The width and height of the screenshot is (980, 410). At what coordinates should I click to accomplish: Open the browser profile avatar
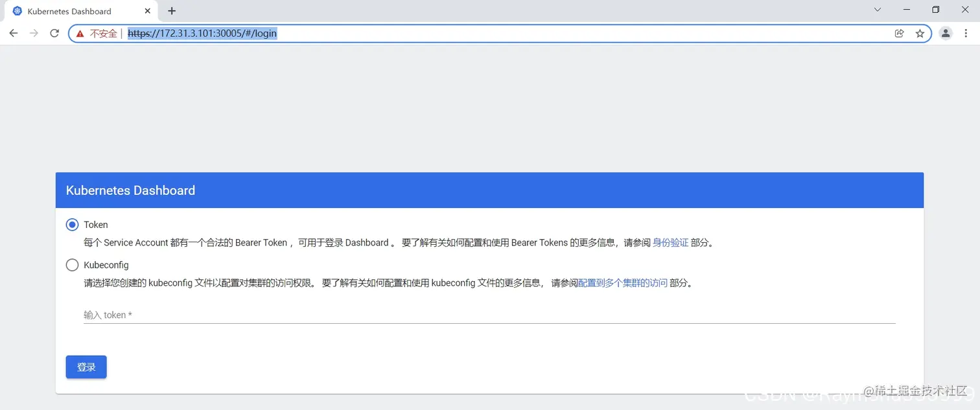coord(945,33)
